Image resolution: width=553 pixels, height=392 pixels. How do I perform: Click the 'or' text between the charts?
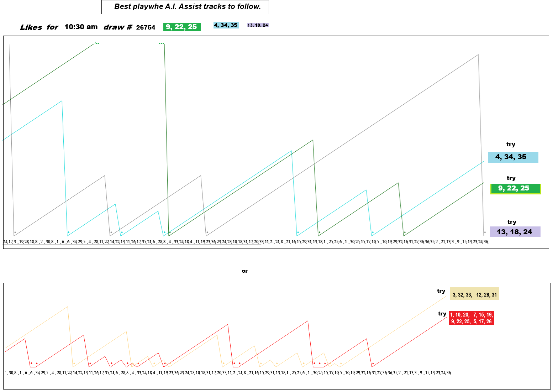[x=244, y=271]
